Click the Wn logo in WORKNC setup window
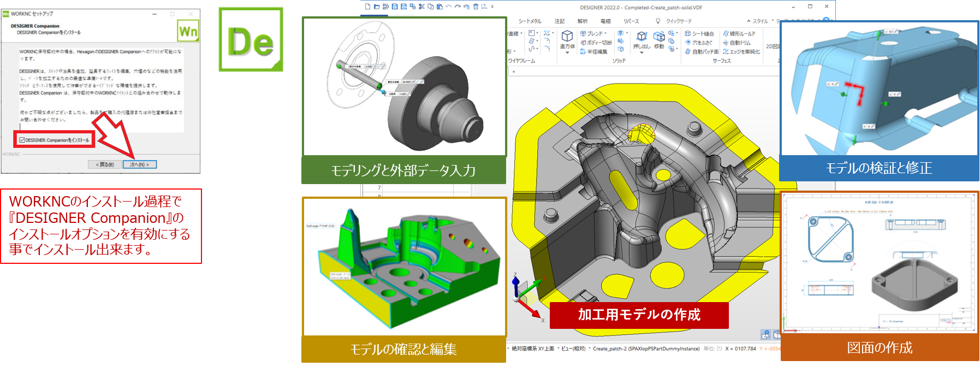This screenshot has width=980, height=366. (x=188, y=31)
